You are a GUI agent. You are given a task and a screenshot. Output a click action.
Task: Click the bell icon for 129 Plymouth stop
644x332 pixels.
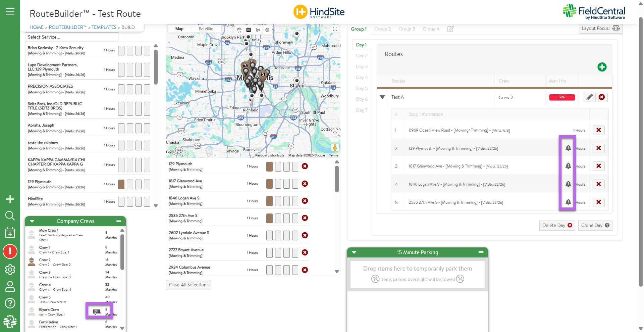tap(568, 148)
